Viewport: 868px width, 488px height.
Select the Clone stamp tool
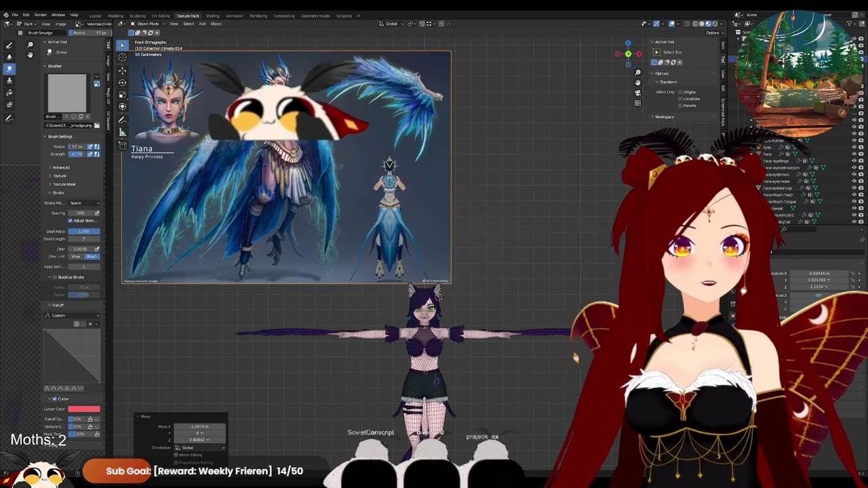pos(9,80)
